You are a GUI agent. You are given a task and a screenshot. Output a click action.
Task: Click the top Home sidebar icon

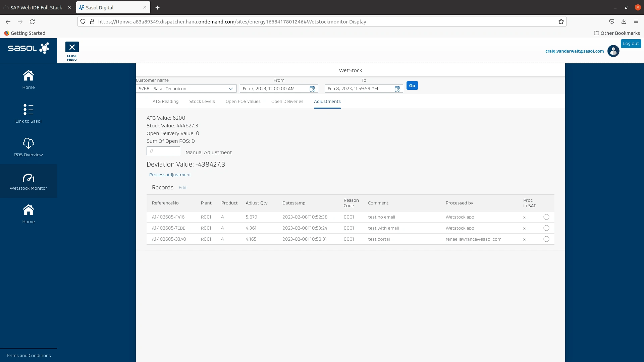click(x=29, y=76)
